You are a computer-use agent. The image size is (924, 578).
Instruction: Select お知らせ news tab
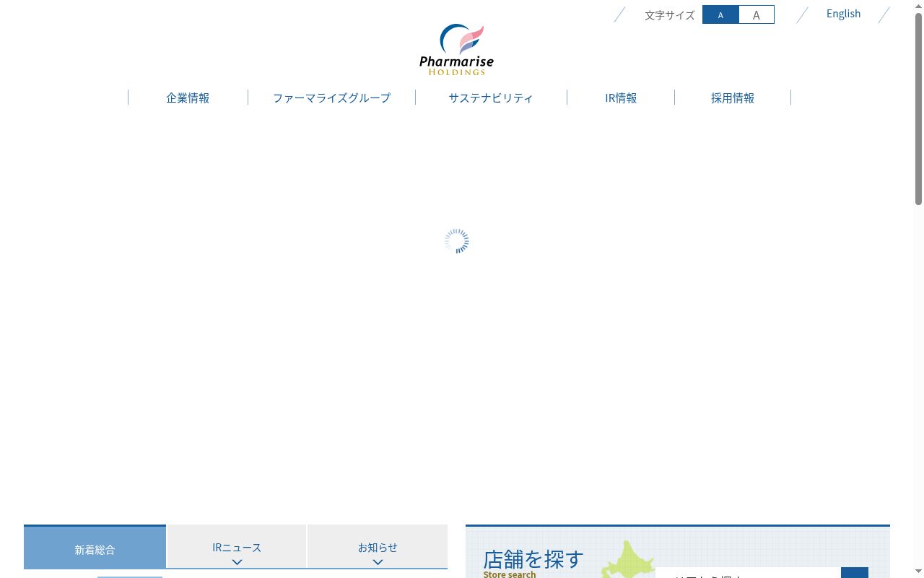pyautogui.click(x=378, y=547)
